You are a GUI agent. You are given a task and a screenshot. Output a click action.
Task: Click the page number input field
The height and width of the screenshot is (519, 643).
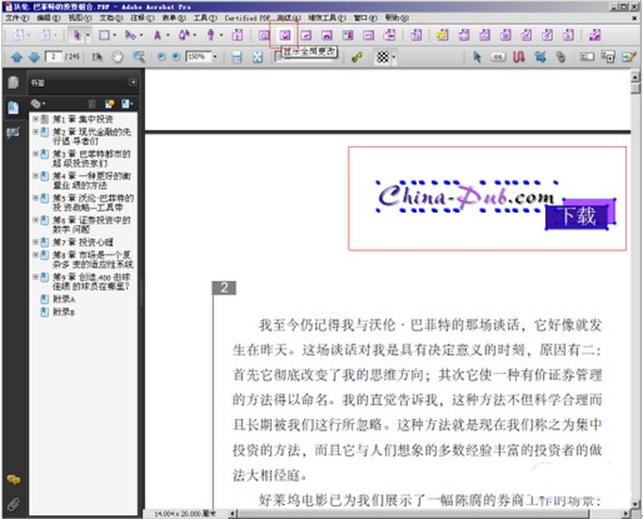click(x=54, y=57)
